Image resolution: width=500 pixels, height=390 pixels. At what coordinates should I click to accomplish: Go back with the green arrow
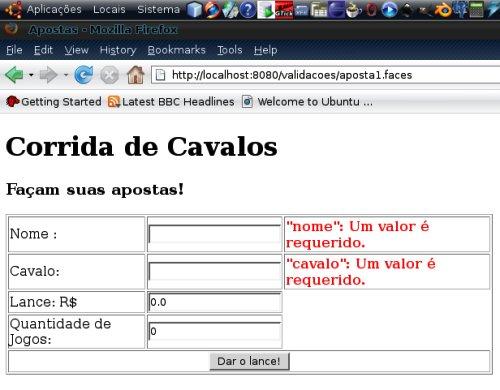[14, 75]
